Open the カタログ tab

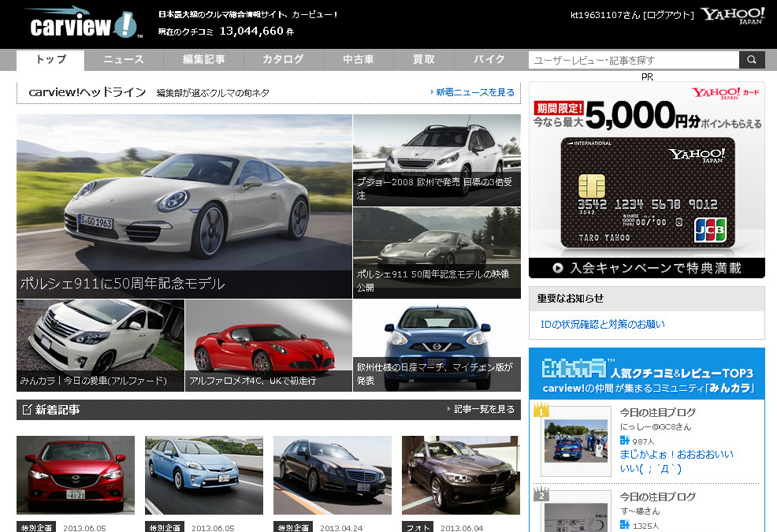284,60
